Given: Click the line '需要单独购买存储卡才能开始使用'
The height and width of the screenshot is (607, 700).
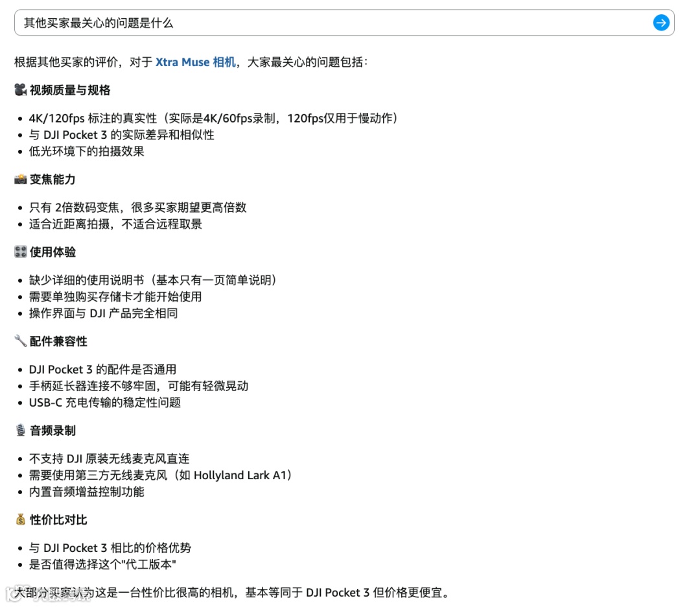Looking at the screenshot, I should [x=115, y=296].
